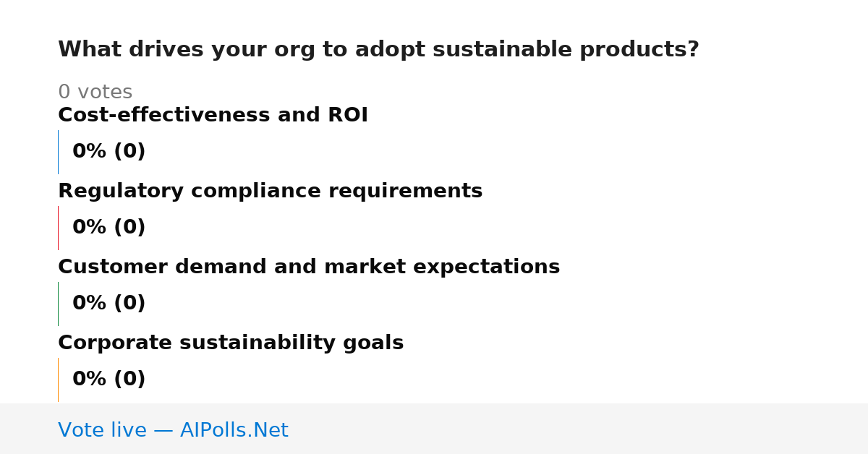
Task: Click 0% (0) result for Regulatory compliance
Action: [109, 228]
